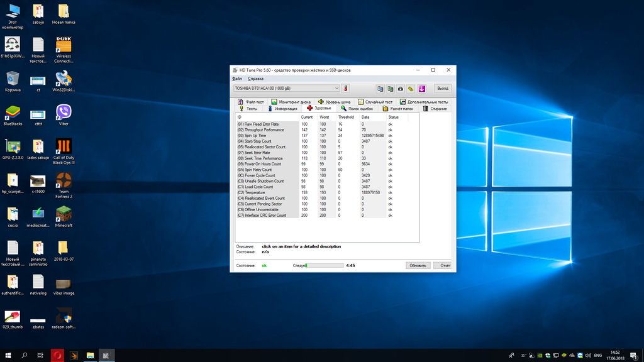Image resolution: width=644 pixels, height=362 pixels.
Task: Select the Call of Duty Black Ops III icon
Action: pos(64,151)
